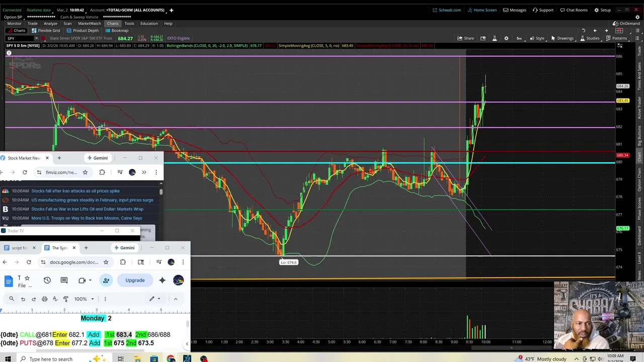The width and height of the screenshot is (644, 362).
Task: Click the Docs search menus magnifier icon
Action: (x=12, y=299)
